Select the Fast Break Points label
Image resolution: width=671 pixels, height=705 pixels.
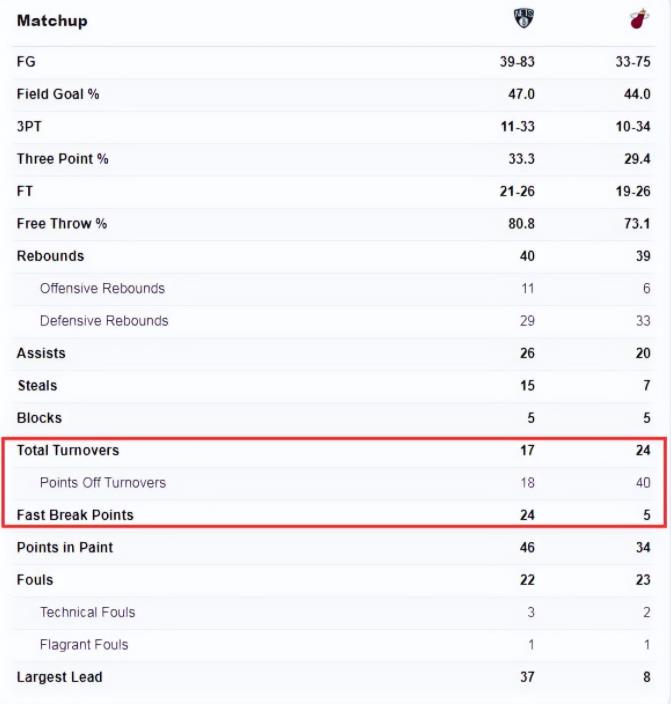click(75, 515)
